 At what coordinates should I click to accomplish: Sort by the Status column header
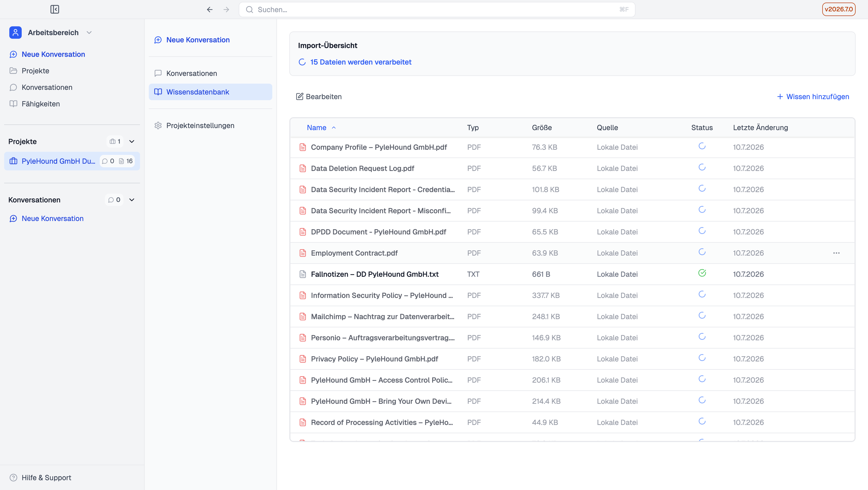tap(702, 128)
